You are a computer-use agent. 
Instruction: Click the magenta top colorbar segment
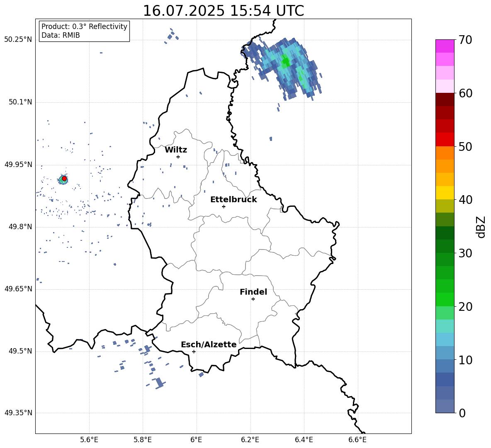445,46
